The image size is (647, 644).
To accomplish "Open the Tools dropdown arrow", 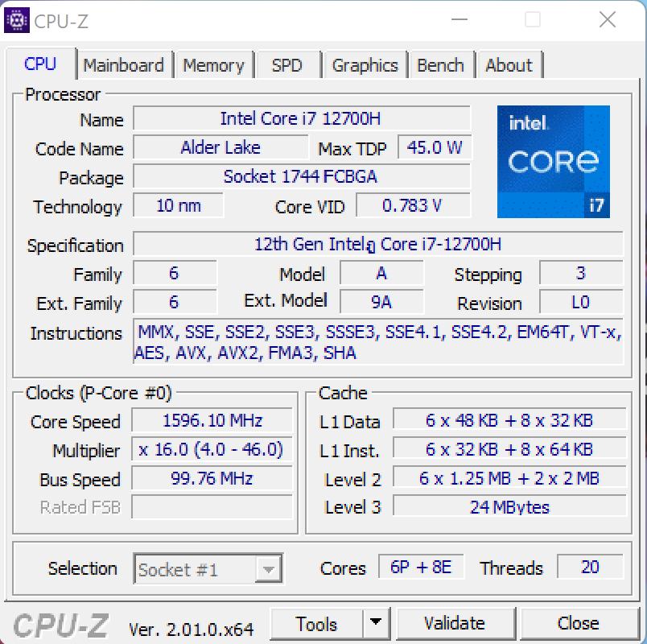I will (x=376, y=622).
